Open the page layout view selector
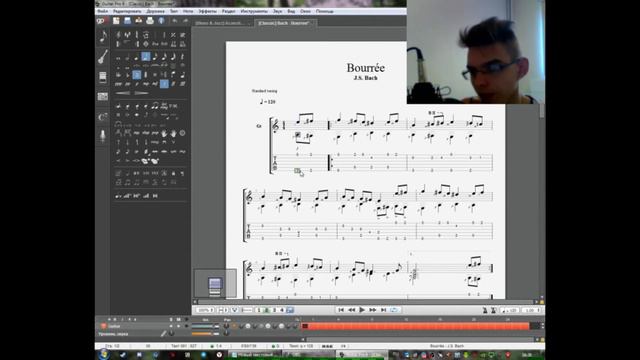640x360 pixels. pos(223,310)
